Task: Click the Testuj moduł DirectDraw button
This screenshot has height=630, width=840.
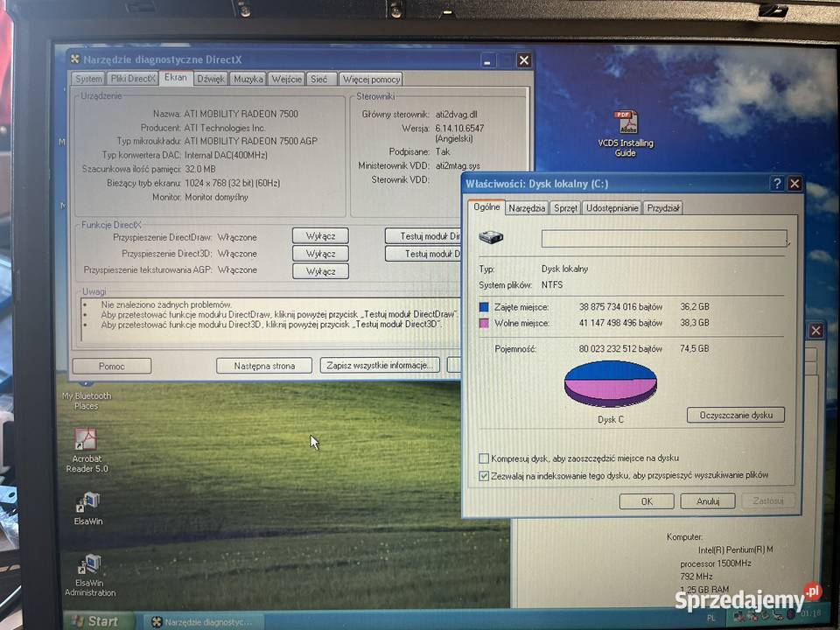Action: 423,236
